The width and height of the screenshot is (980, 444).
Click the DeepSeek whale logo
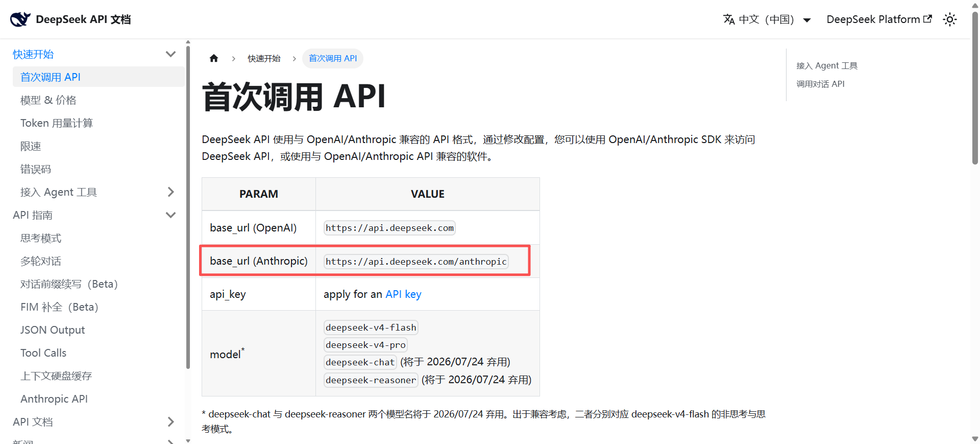(x=20, y=19)
